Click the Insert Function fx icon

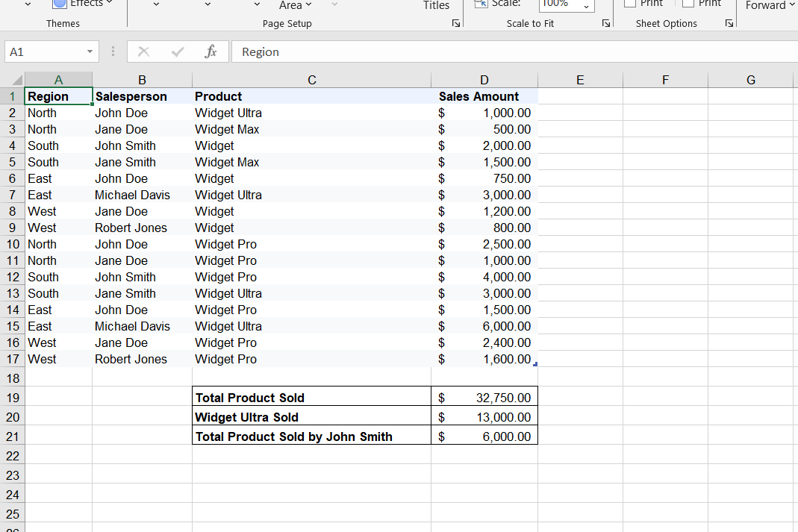coord(211,51)
